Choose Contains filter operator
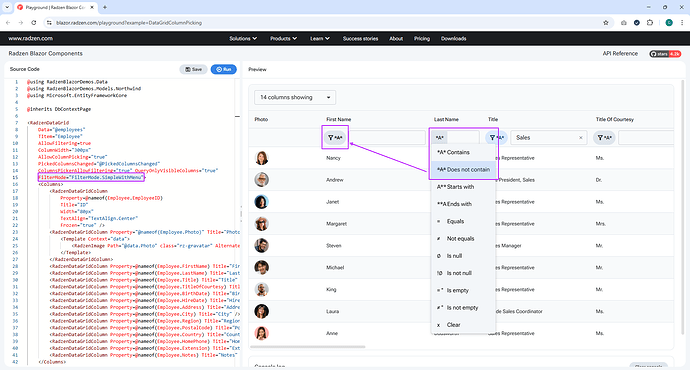The width and height of the screenshot is (690, 370). click(463, 152)
